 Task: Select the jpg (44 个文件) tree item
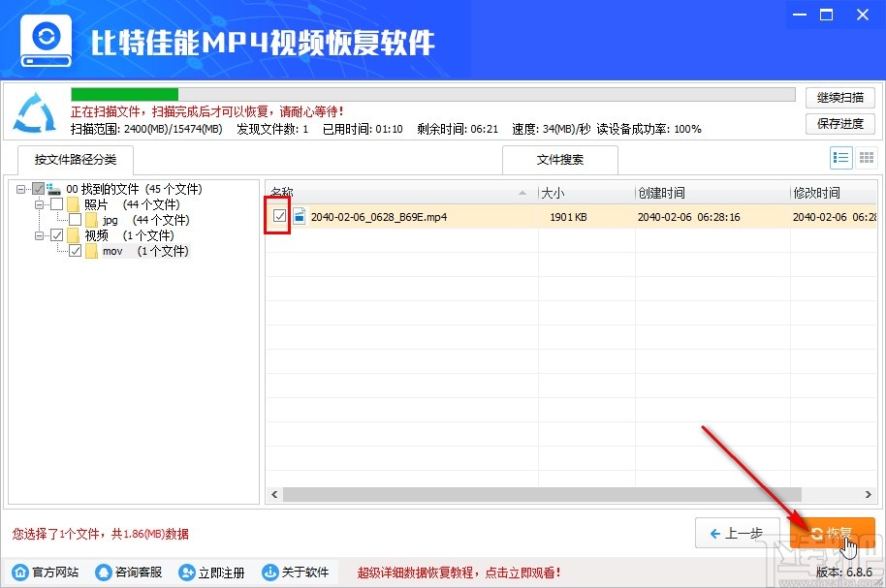coord(145,220)
